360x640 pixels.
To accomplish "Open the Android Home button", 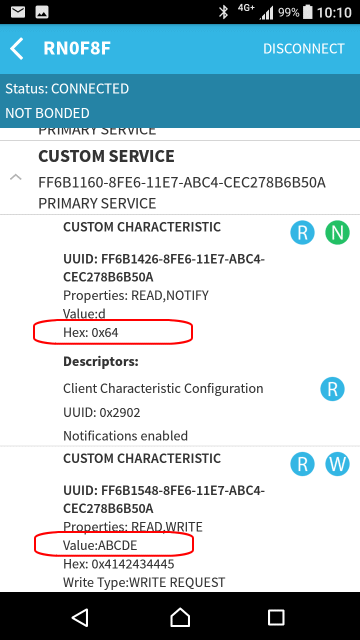I will [180, 618].
